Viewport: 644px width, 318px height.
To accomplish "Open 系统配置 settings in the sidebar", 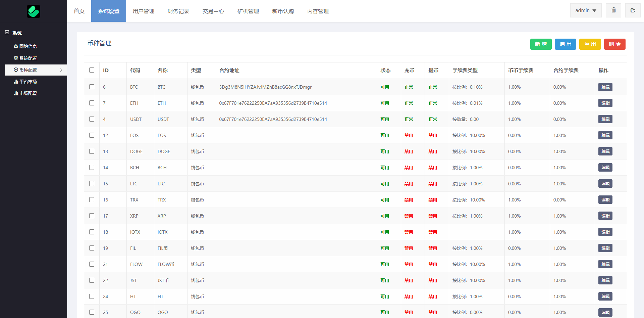I will point(25,58).
